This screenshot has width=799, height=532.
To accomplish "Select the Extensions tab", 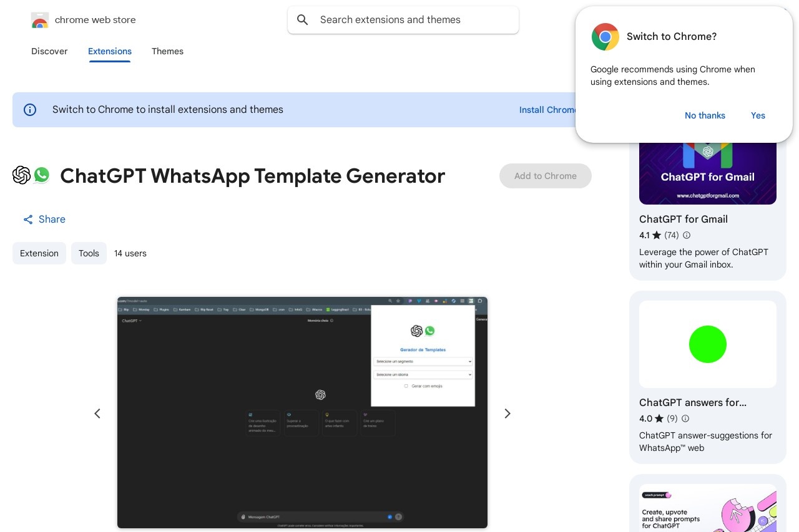I will tap(110, 51).
